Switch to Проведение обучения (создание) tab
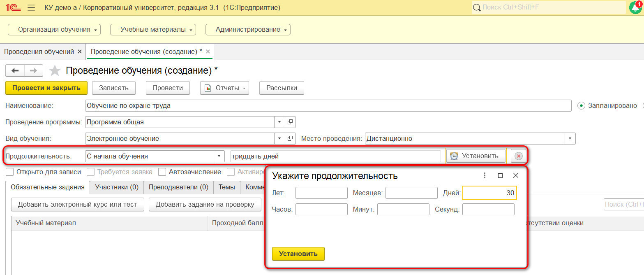The height and width of the screenshot is (275, 644). (146, 51)
